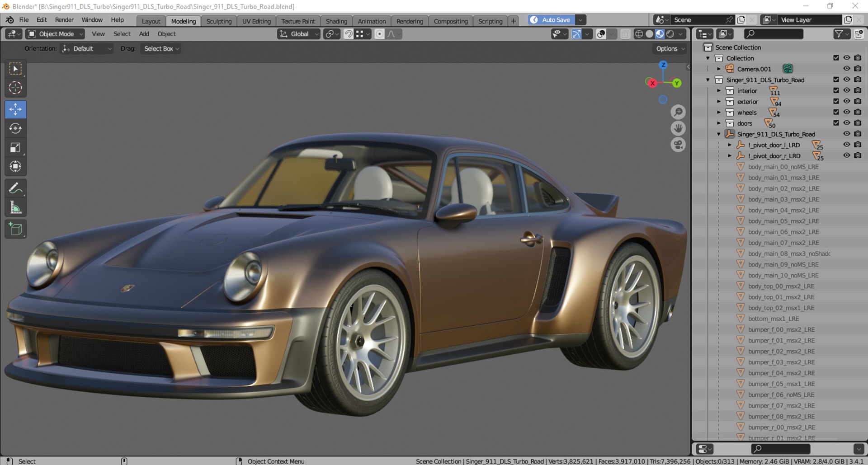Image resolution: width=868 pixels, height=465 pixels.
Task: Toggle viewport gizmos button
Action: click(x=576, y=34)
